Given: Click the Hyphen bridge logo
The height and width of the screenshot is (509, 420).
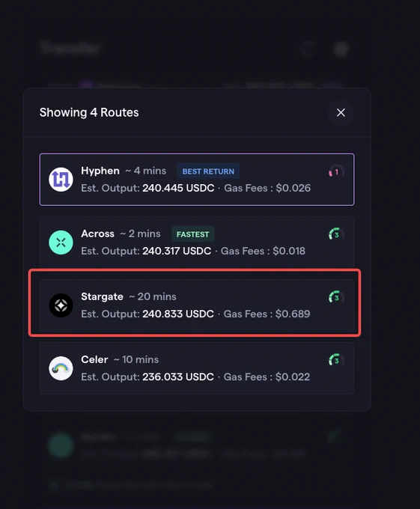Looking at the screenshot, I should [61, 180].
